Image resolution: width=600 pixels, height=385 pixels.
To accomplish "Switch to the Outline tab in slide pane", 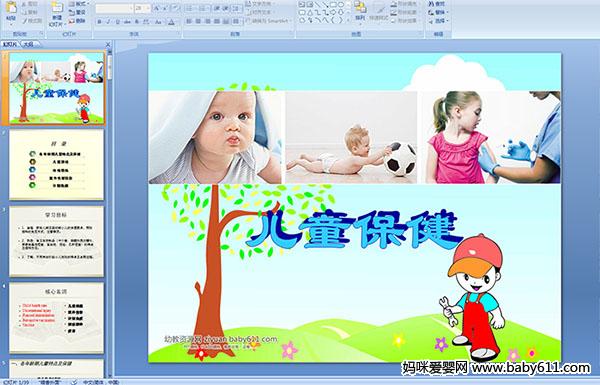I will (29, 44).
